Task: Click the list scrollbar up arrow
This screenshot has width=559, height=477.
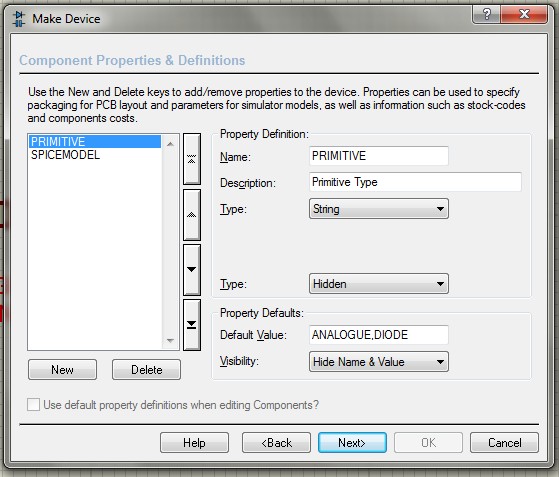Action: [x=170, y=144]
